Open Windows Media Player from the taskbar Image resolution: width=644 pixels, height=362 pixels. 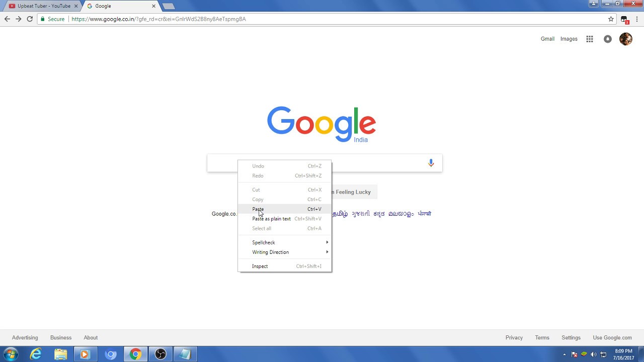pos(85,354)
